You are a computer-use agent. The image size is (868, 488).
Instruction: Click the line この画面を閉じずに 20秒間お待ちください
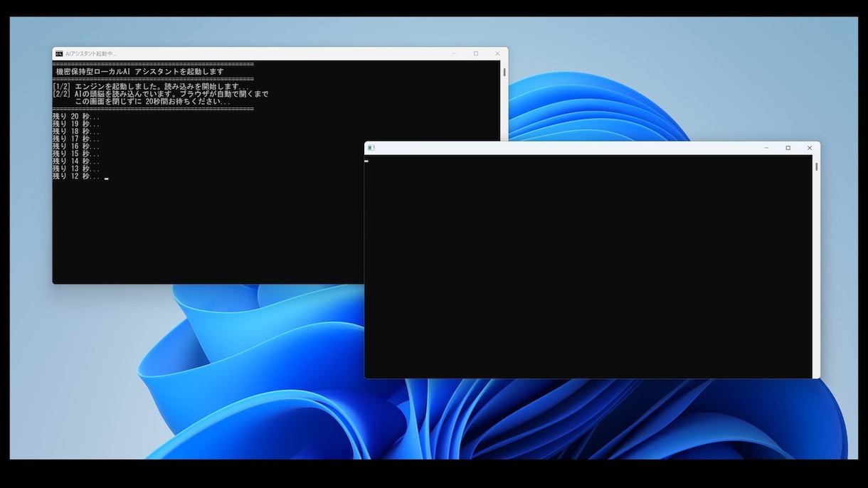(153, 102)
